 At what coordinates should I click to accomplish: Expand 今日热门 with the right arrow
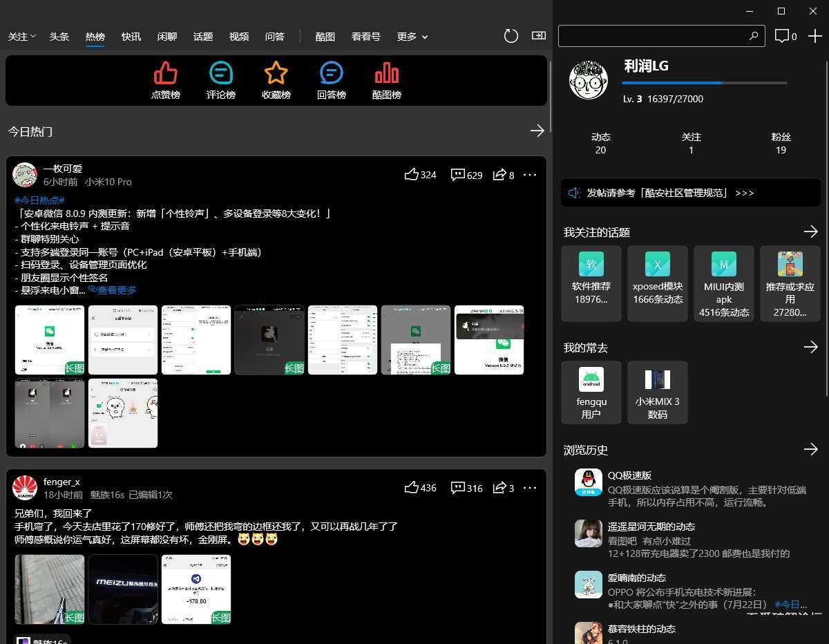tap(537, 131)
